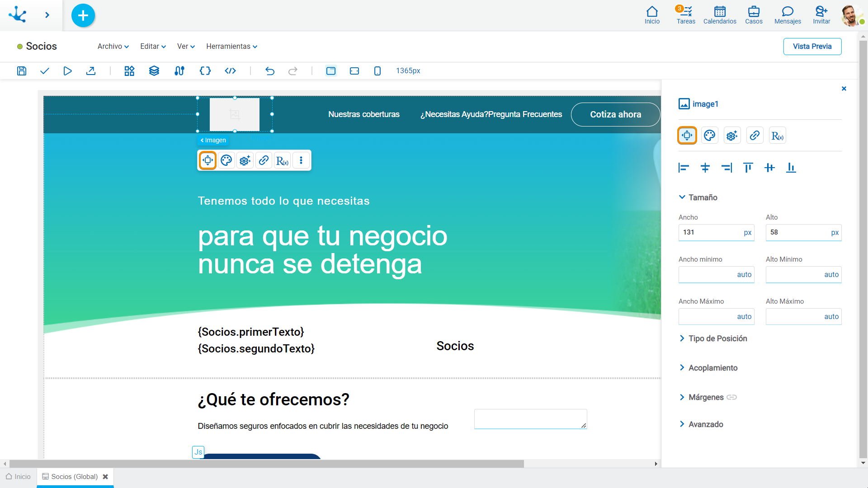The width and height of the screenshot is (868, 488).
Task: Expand the top-left navigation chevron
Action: (47, 15)
